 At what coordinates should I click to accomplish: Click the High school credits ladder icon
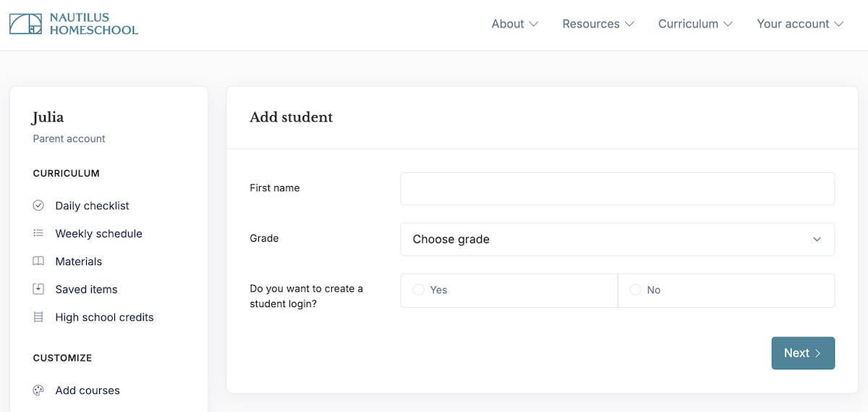(38, 317)
